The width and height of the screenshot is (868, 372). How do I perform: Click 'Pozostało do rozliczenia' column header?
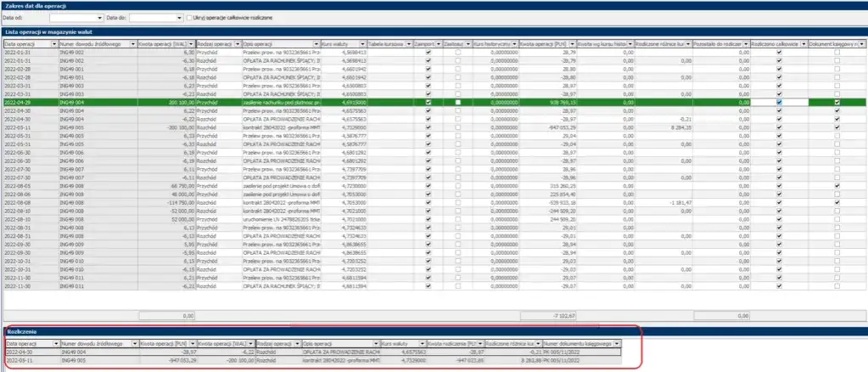[720, 42]
